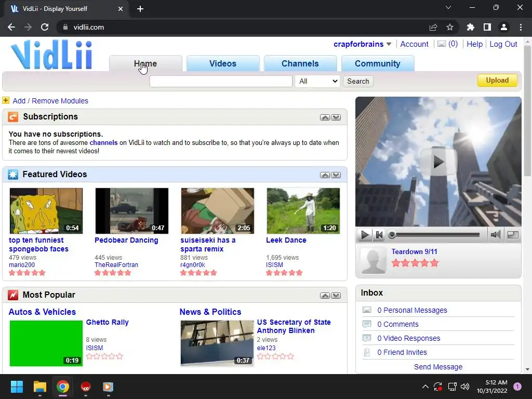532x399 pixels.
Task: Click the yellow Upload button
Action: [497, 81]
